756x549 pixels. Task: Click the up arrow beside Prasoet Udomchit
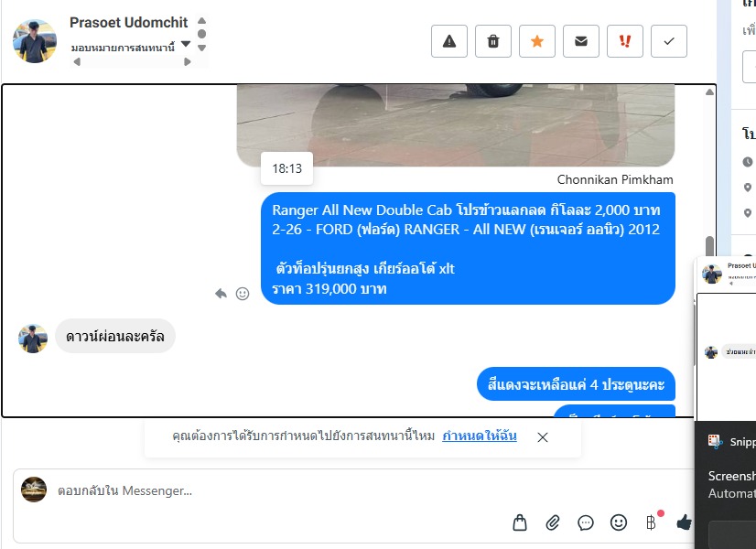tap(202, 21)
